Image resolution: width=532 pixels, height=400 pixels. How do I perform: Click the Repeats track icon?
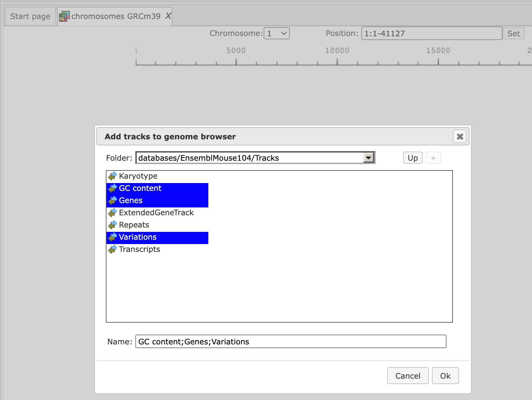112,225
